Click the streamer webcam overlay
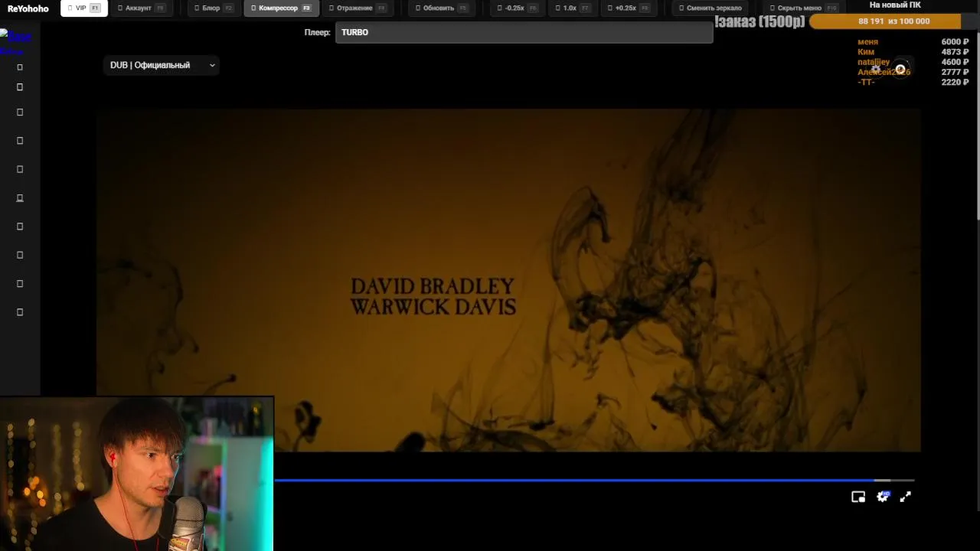980x551 pixels. click(x=136, y=474)
